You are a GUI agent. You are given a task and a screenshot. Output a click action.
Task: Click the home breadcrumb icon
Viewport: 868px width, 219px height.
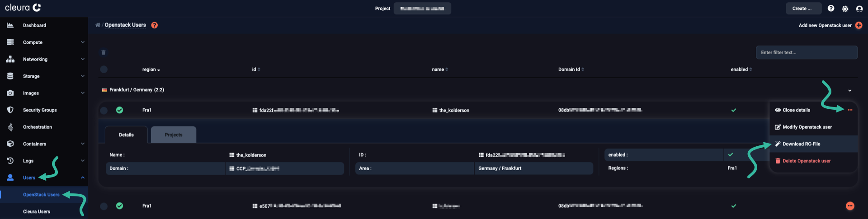tap(98, 25)
